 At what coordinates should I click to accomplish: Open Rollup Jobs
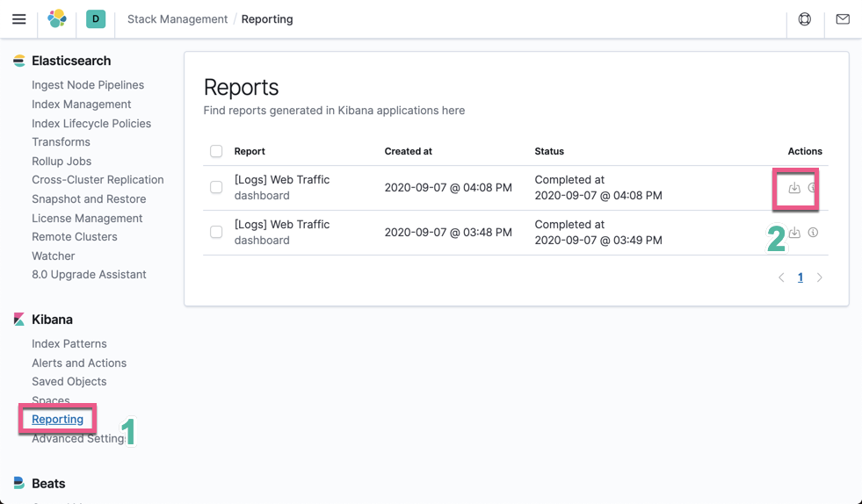(62, 161)
